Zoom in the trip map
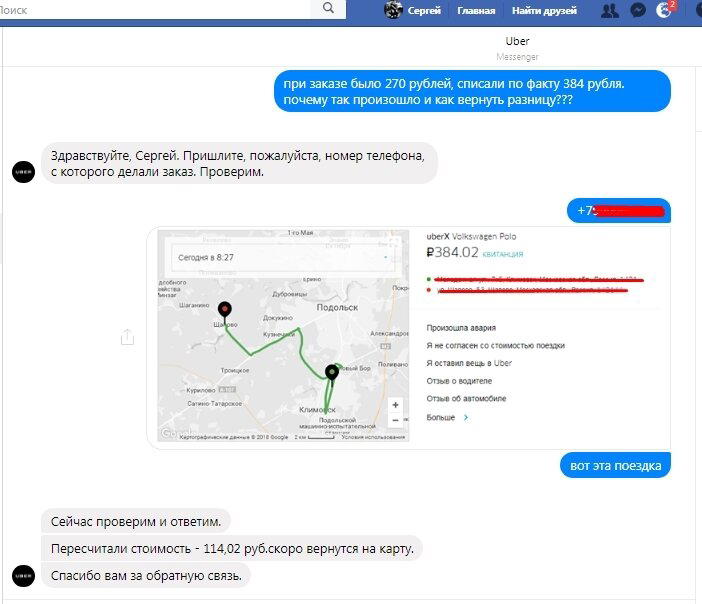702x604 pixels. point(395,405)
